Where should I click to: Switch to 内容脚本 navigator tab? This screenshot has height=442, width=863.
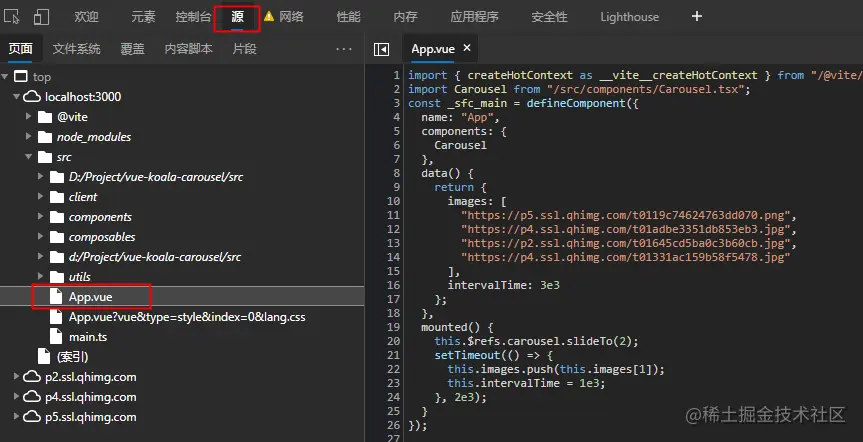point(188,49)
